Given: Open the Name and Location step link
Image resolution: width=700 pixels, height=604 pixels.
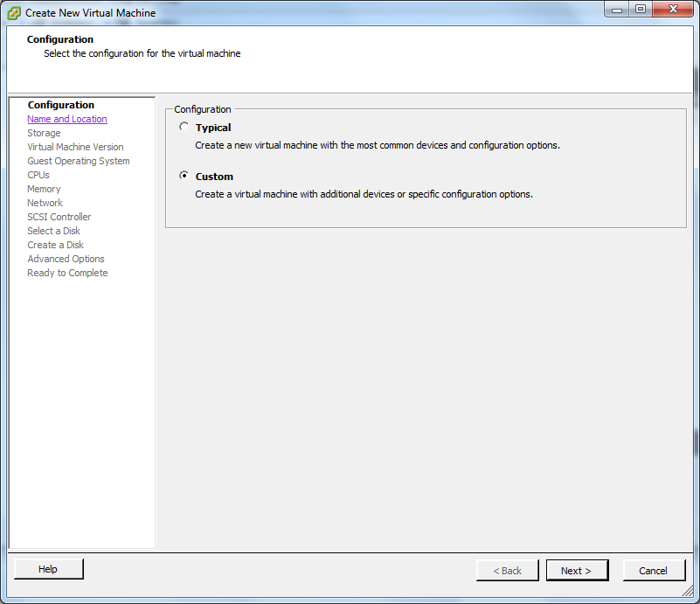Looking at the screenshot, I should [x=67, y=119].
